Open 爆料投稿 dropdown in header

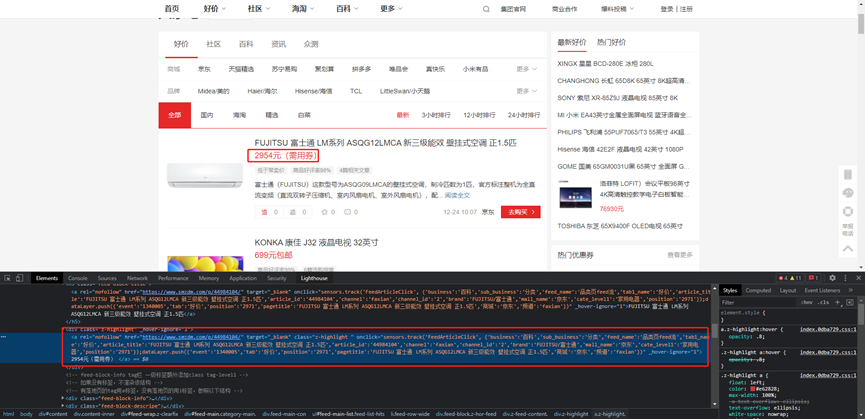pos(618,9)
